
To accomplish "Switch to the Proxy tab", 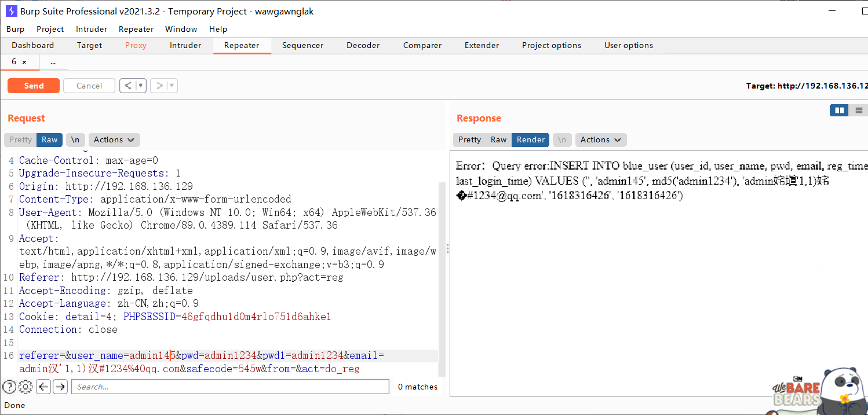I will [136, 45].
